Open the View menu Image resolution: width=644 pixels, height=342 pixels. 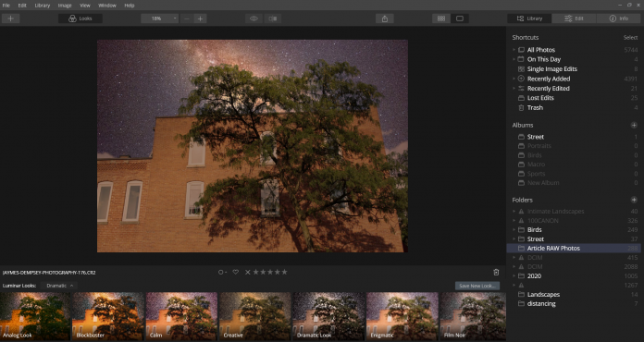85,6
